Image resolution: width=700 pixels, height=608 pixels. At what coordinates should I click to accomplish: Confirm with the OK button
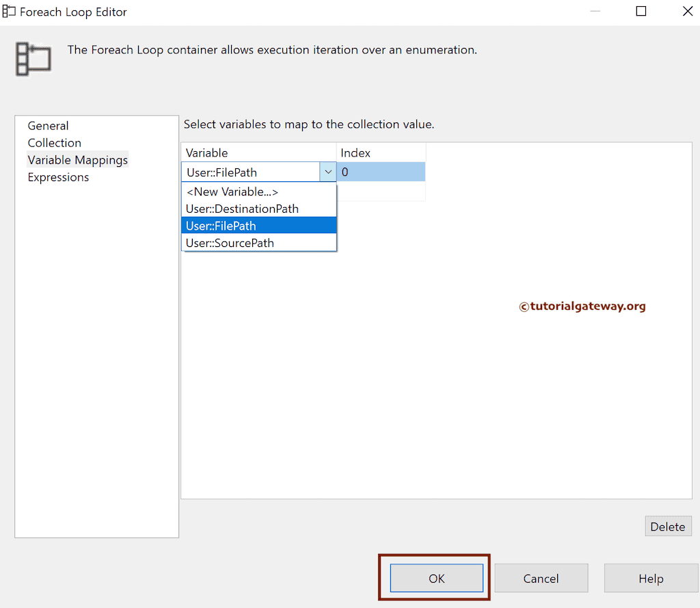point(437,578)
